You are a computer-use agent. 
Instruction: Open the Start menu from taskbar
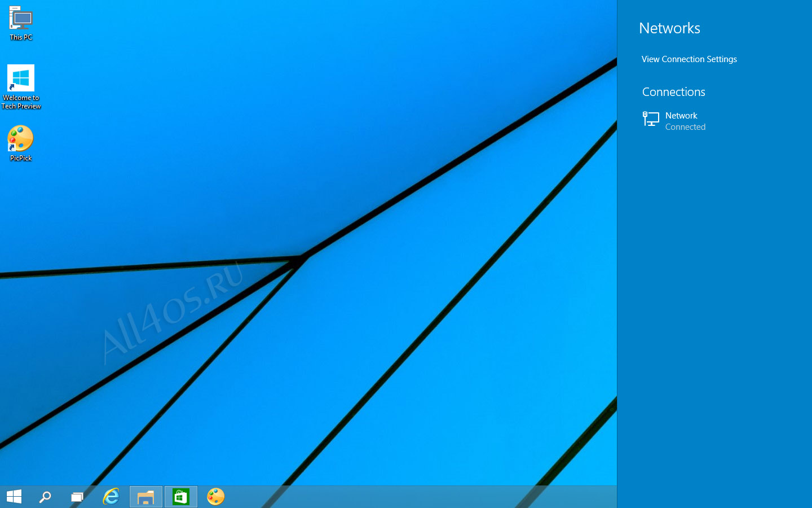(x=14, y=497)
